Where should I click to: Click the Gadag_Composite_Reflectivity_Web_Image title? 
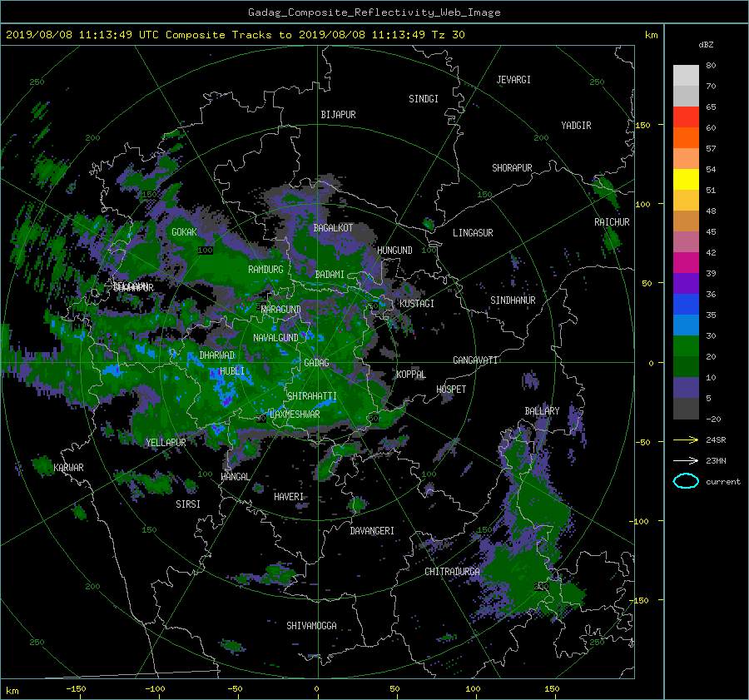[374, 12]
